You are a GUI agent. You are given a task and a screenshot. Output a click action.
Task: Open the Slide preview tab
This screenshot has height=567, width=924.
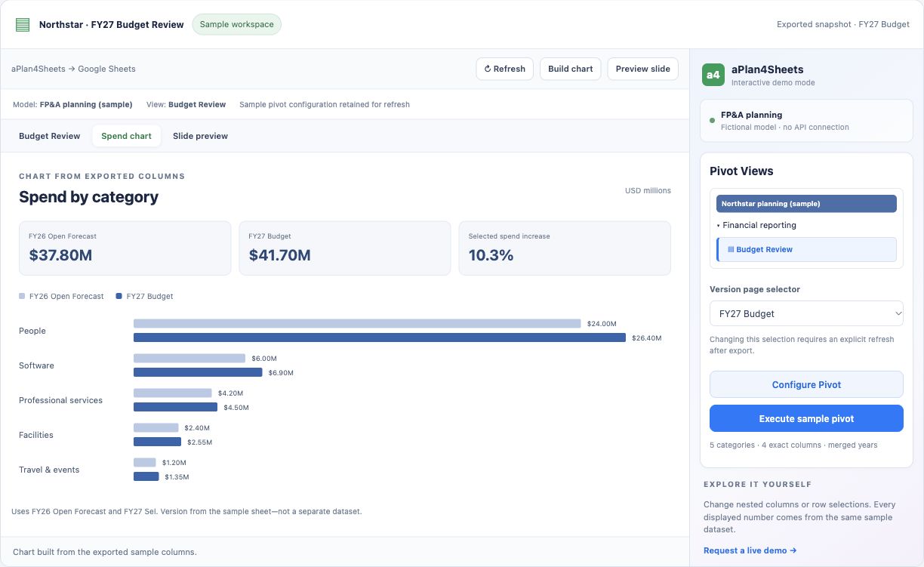coord(200,136)
